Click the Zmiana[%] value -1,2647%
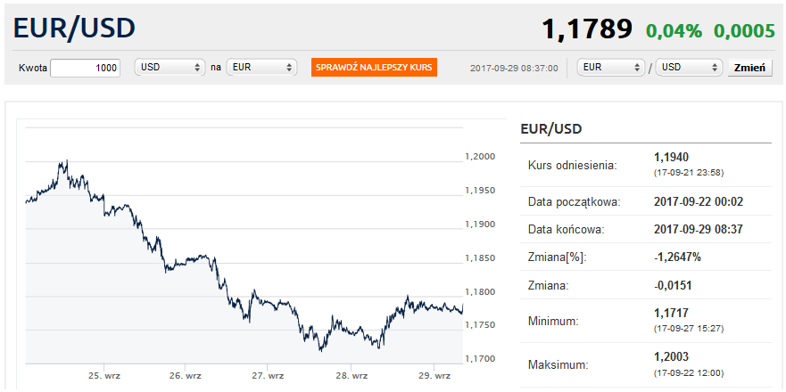This screenshot has height=392, width=786. point(678,258)
